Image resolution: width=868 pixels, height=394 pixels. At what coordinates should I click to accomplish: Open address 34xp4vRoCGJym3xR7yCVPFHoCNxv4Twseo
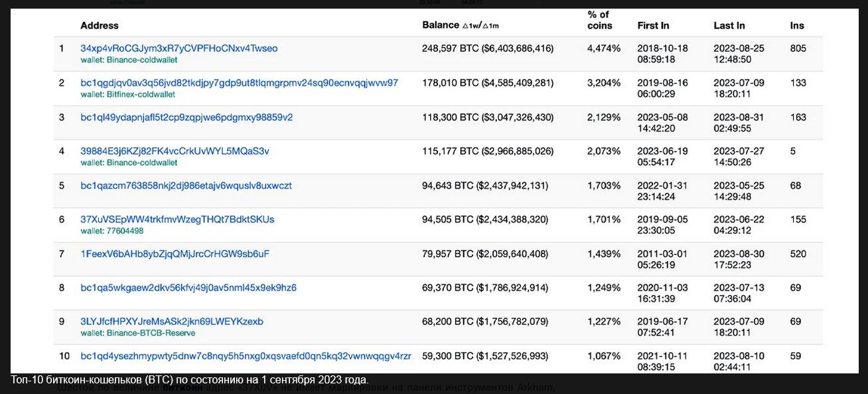pyautogui.click(x=179, y=49)
